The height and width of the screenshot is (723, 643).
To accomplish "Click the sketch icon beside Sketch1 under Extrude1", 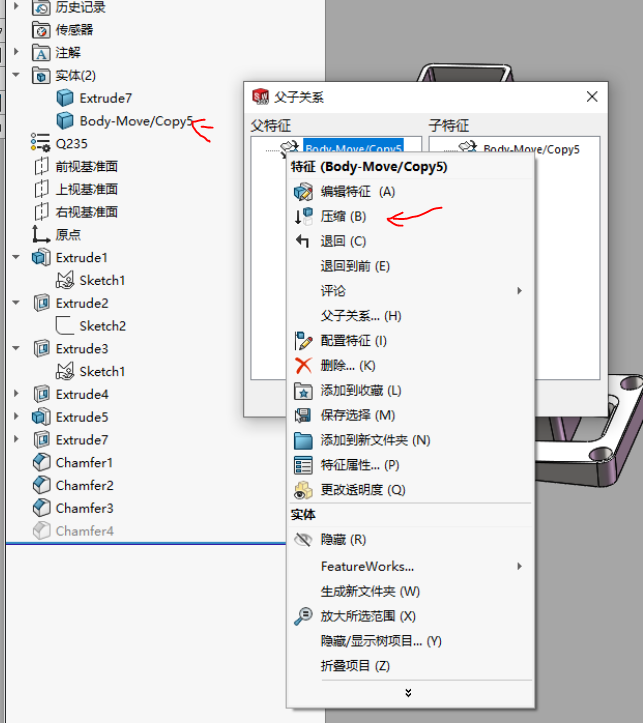I will [65, 280].
